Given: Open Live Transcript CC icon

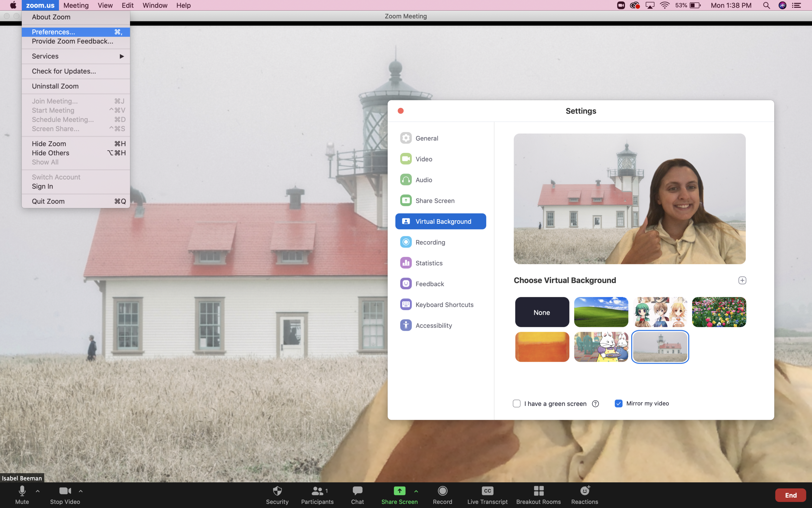Looking at the screenshot, I should pos(488,490).
